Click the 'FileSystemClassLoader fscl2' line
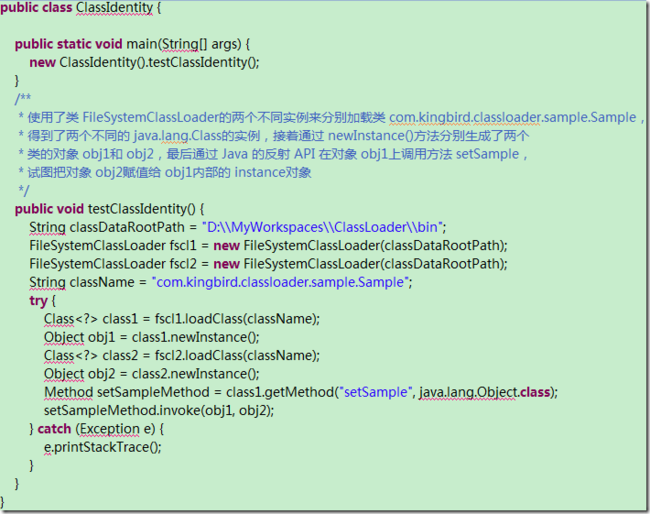 [x=268, y=264]
